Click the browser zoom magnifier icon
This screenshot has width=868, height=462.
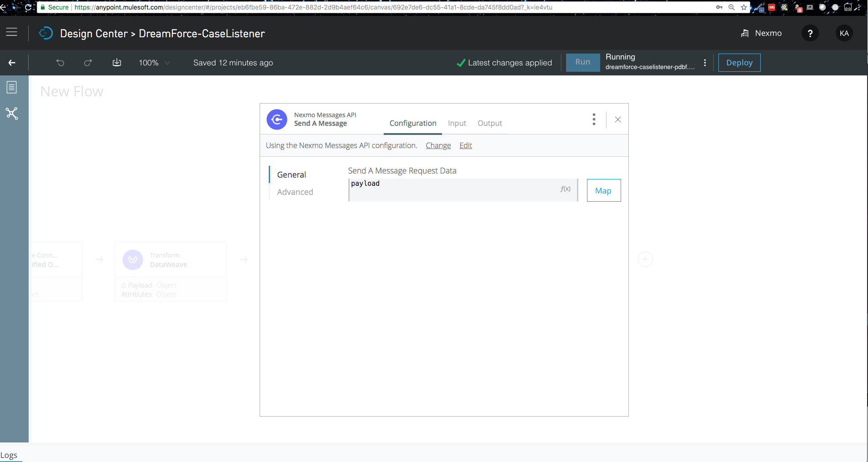(732, 7)
